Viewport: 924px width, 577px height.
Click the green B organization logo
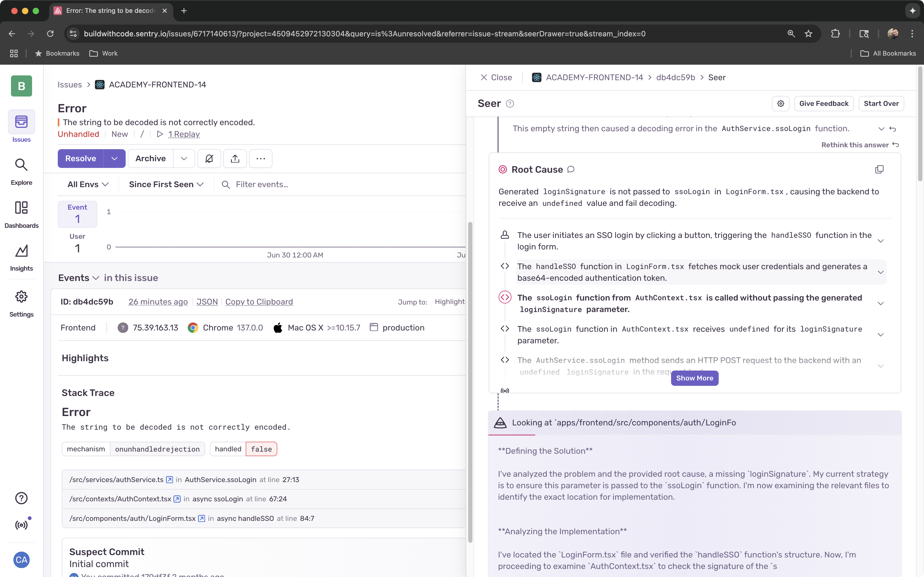coord(21,86)
